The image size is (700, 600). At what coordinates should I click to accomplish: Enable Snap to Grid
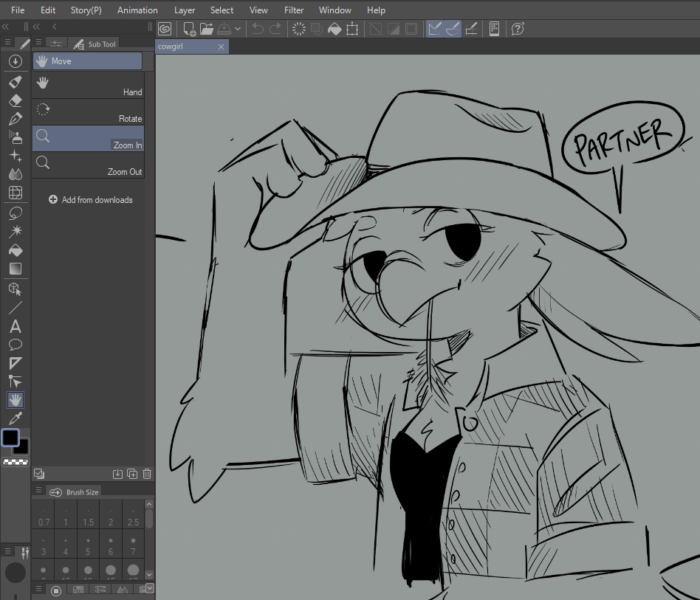[472, 29]
